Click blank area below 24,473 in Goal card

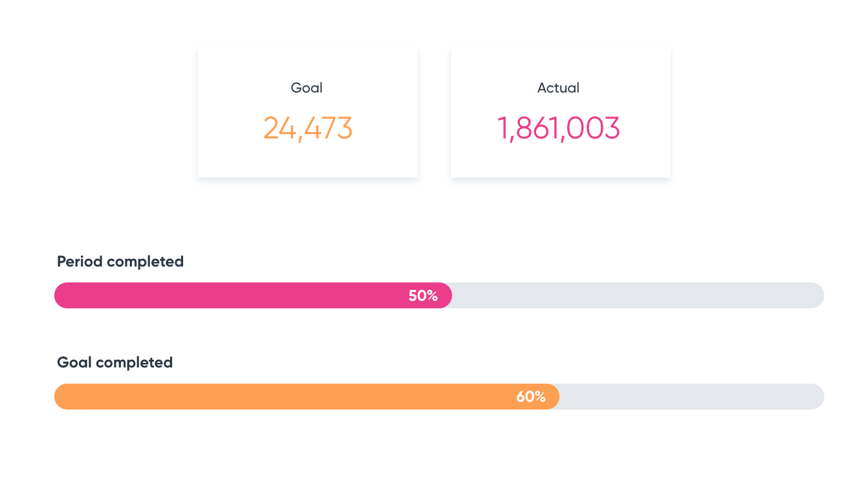(308, 160)
